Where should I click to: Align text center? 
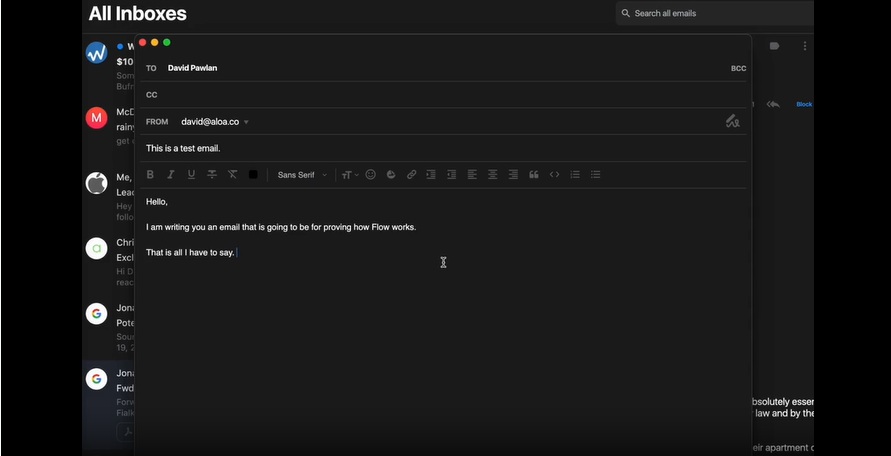(x=493, y=175)
